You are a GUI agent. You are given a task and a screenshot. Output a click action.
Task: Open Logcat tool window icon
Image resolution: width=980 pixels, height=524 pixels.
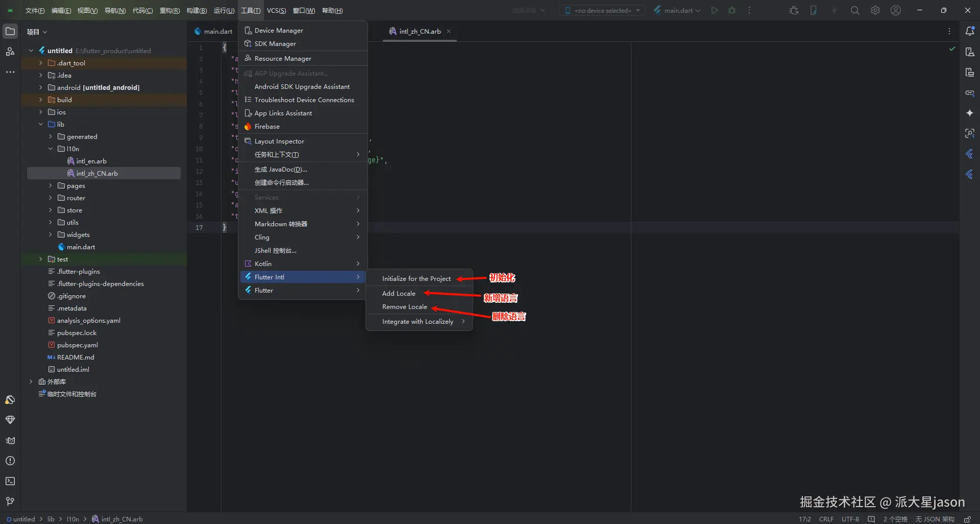pyautogui.click(x=10, y=440)
